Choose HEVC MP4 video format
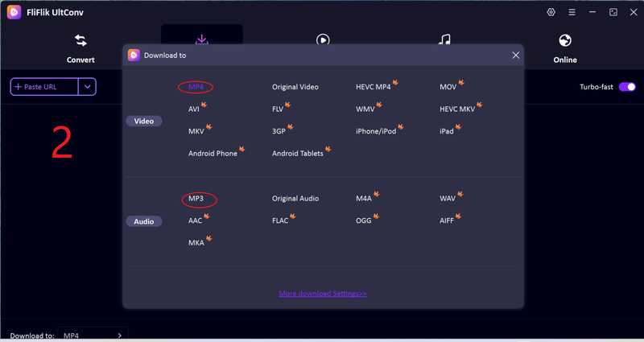The width and height of the screenshot is (644, 342). coord(373,87)
